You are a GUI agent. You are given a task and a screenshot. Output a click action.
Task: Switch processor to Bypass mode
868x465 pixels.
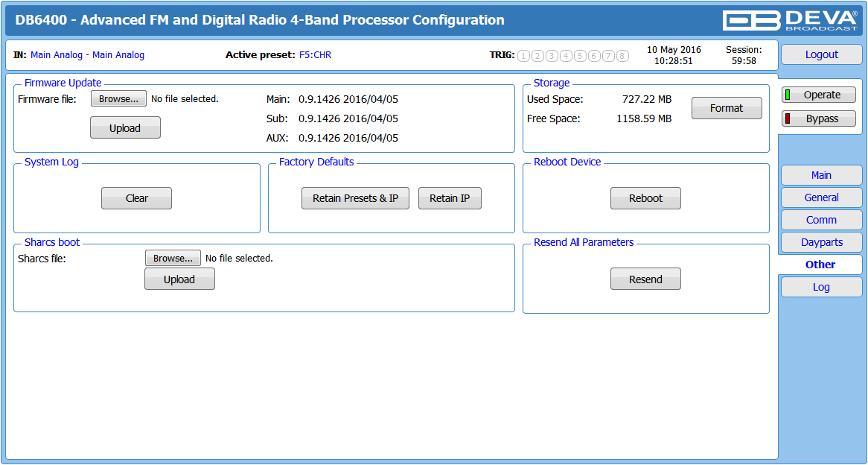[819, 118]
